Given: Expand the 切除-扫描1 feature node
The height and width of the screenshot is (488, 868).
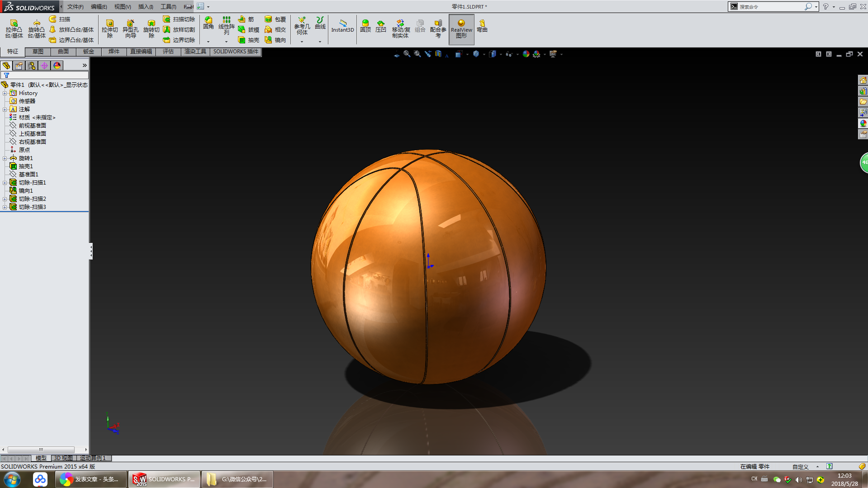Looking at the screenshot, I should 5,183.
